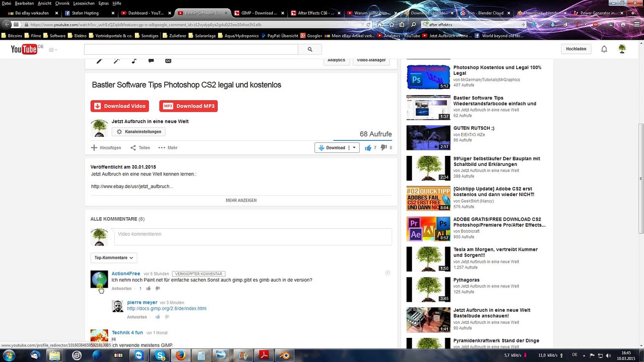
Task: Dislike the pierre meyer reply
Action: [167, 317]
